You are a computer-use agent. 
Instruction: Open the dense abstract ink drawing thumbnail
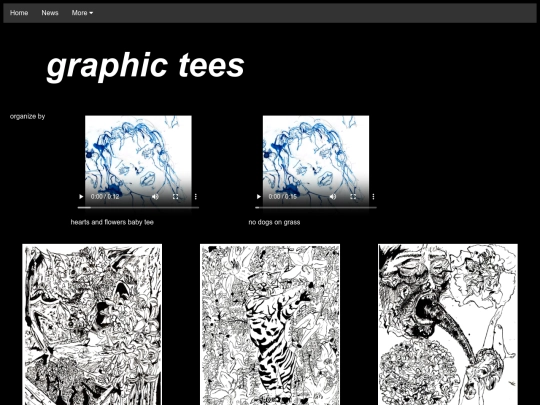pos(92,324)
